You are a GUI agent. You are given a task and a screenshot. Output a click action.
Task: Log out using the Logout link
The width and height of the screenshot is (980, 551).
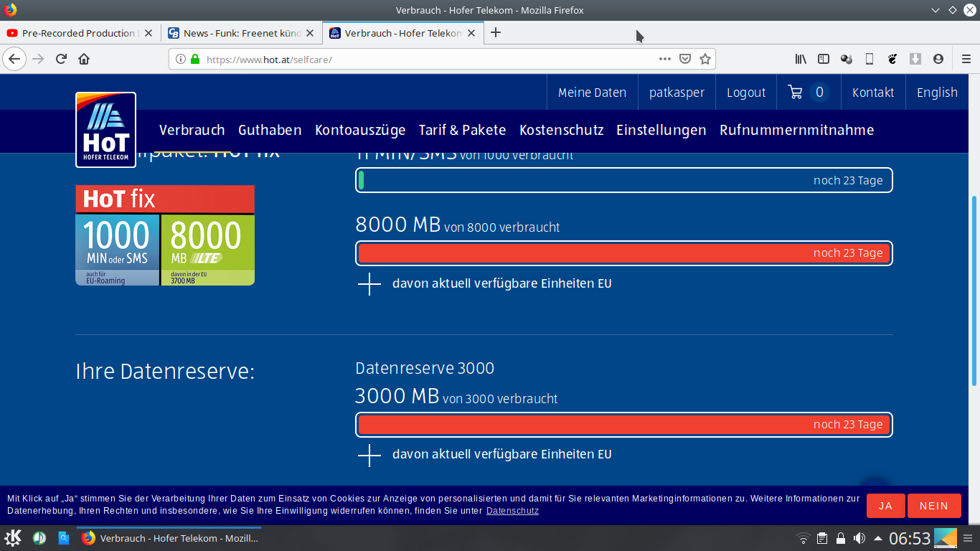(746, 93)
